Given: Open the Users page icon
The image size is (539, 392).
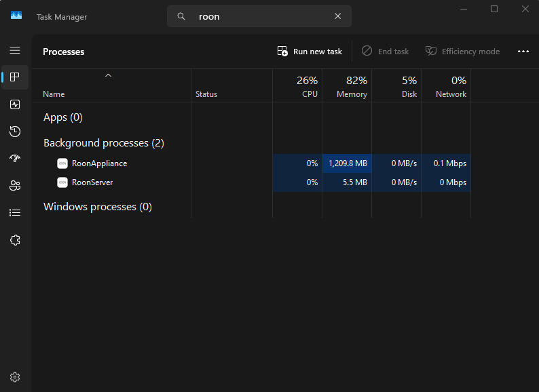Looking at the screenshot, I should 15,186.
